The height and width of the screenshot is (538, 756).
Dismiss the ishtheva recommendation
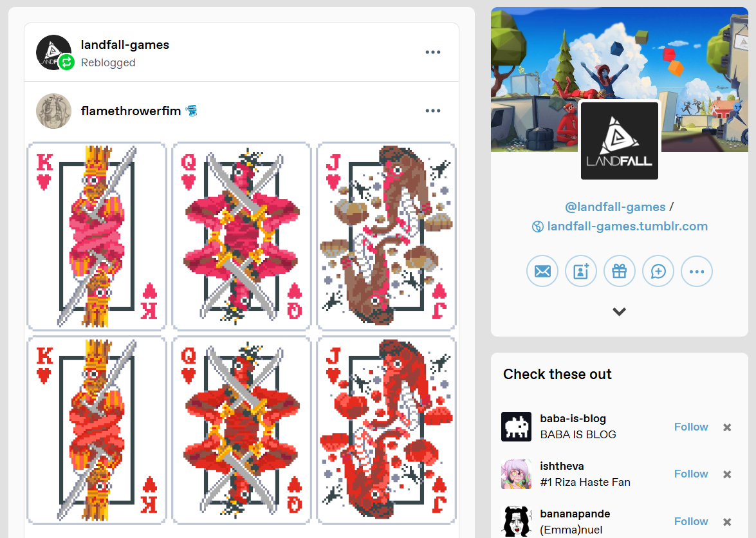point(727,474)
